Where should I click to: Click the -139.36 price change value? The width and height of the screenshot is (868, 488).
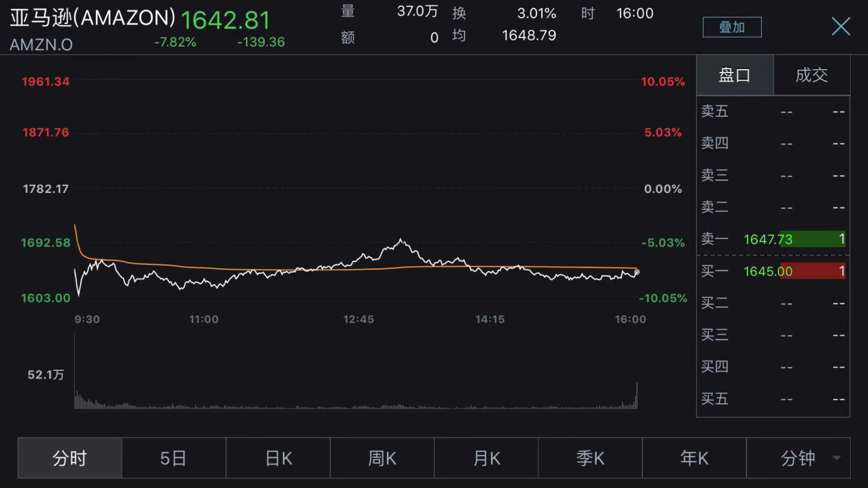click(x=261, y=42)
